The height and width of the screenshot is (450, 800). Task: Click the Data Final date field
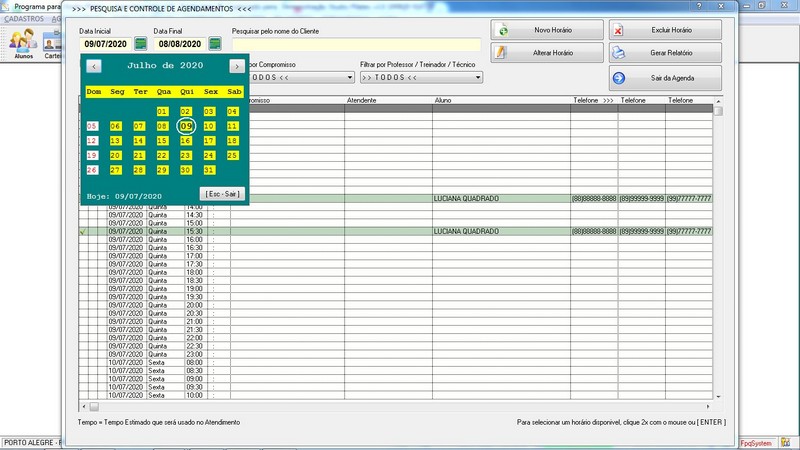[x=180, y=44]
